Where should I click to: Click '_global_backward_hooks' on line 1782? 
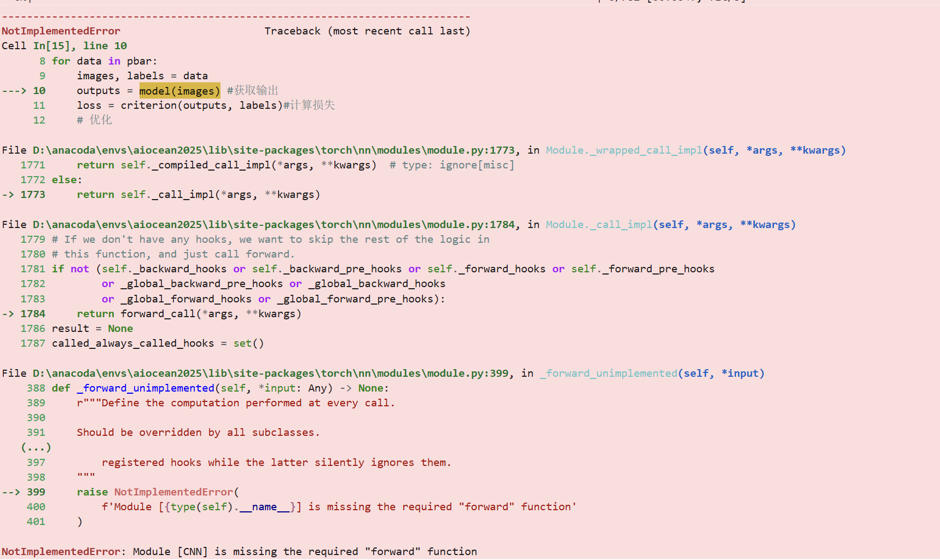pyautogui.click(x=376, y=284)
